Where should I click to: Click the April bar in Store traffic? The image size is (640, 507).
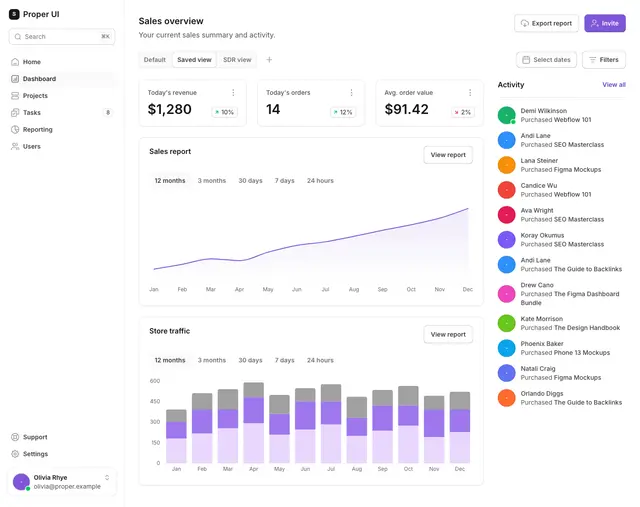coord(253,422)
